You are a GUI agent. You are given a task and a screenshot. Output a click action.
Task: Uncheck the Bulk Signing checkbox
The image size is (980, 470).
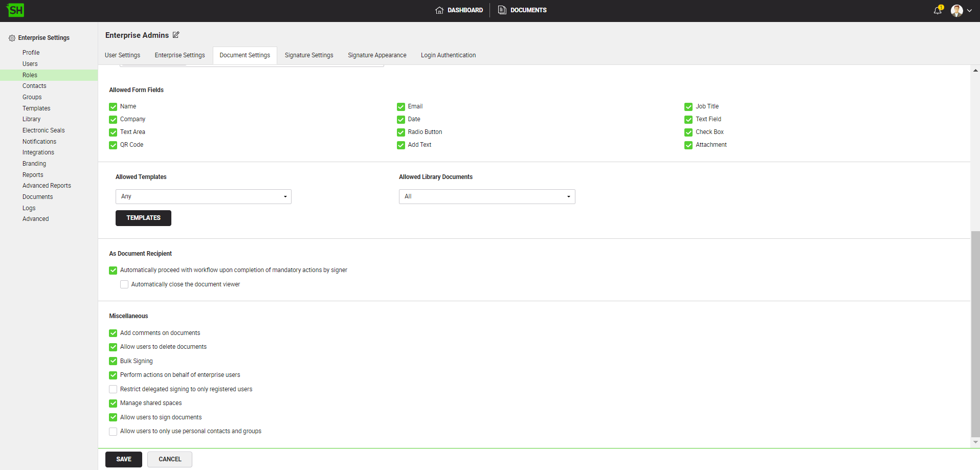click(113, 361)
